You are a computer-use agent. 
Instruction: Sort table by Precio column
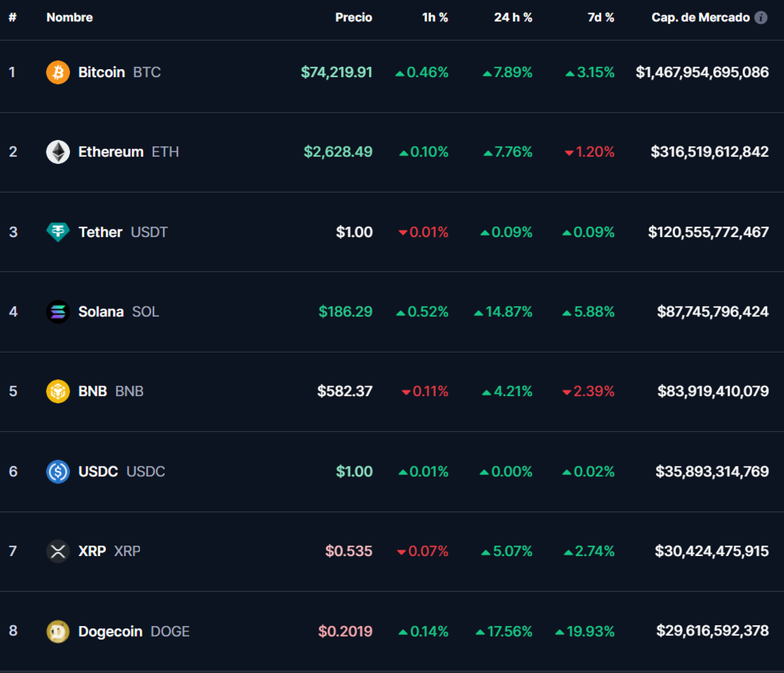click(353, 18)
